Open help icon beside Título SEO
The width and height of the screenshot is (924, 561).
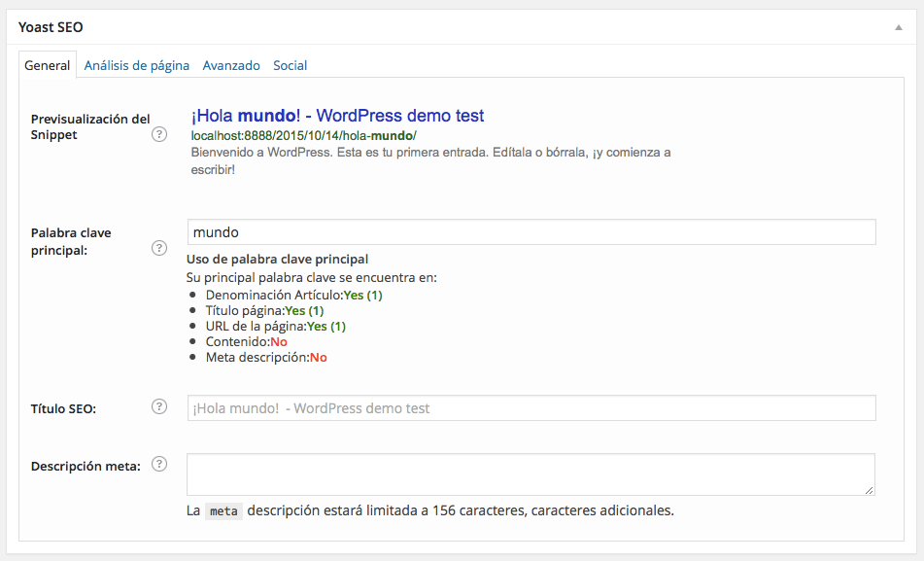[159, 406]
